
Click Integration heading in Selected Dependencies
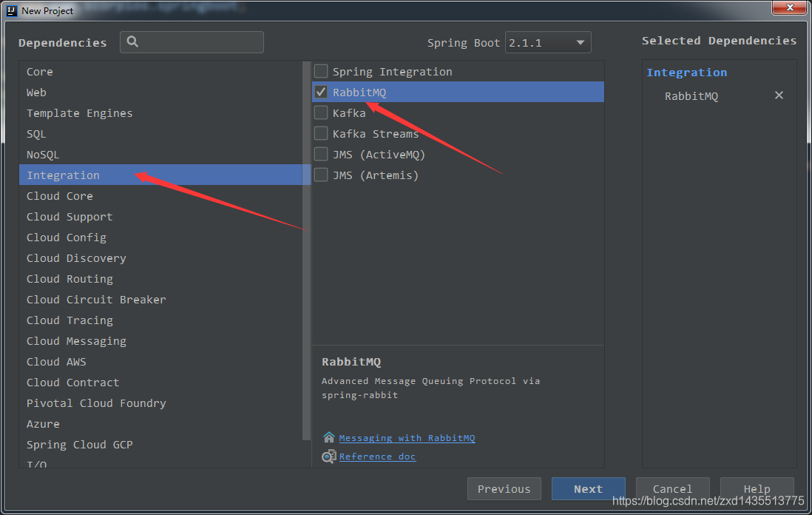[687, 73]
